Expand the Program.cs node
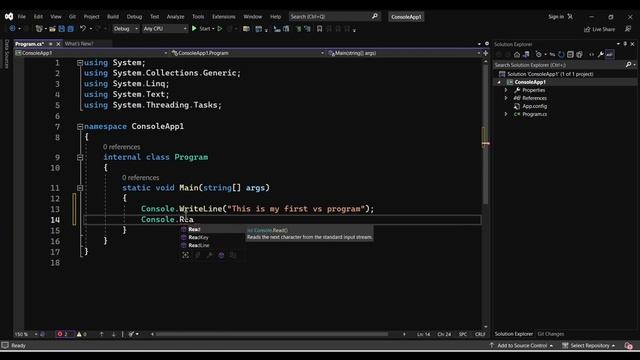 (506, 114)
